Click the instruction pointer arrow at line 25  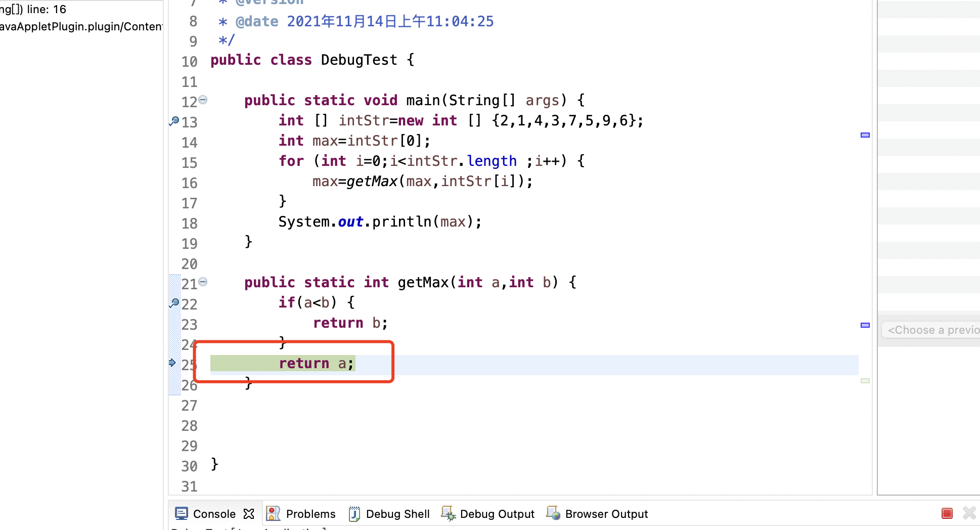[x=172, y=363]
